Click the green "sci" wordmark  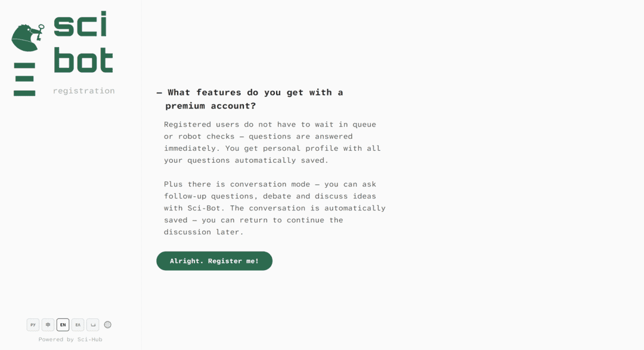click(79, 26)
